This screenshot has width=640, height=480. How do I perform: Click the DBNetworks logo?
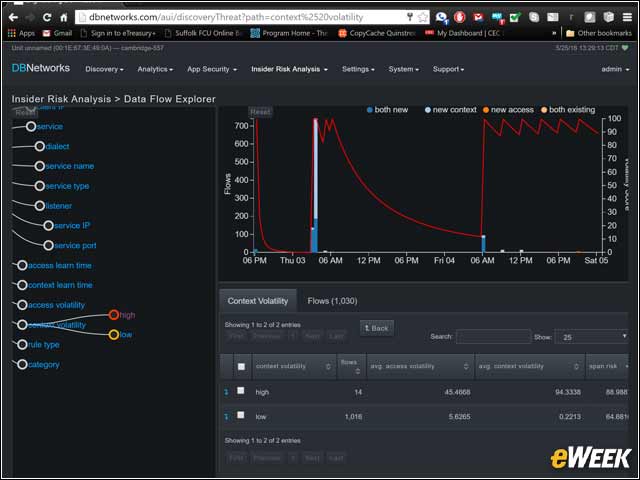tap(41, 68)
